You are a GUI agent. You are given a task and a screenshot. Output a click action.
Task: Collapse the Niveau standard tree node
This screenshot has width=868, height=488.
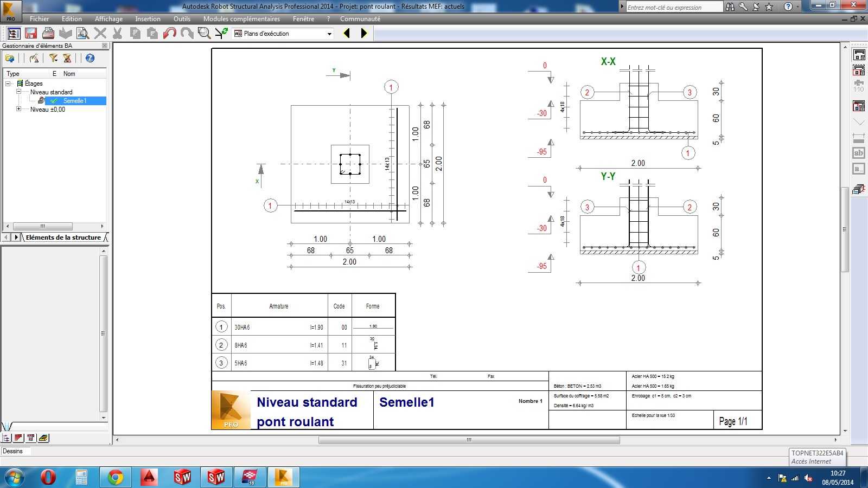point(19,92)
